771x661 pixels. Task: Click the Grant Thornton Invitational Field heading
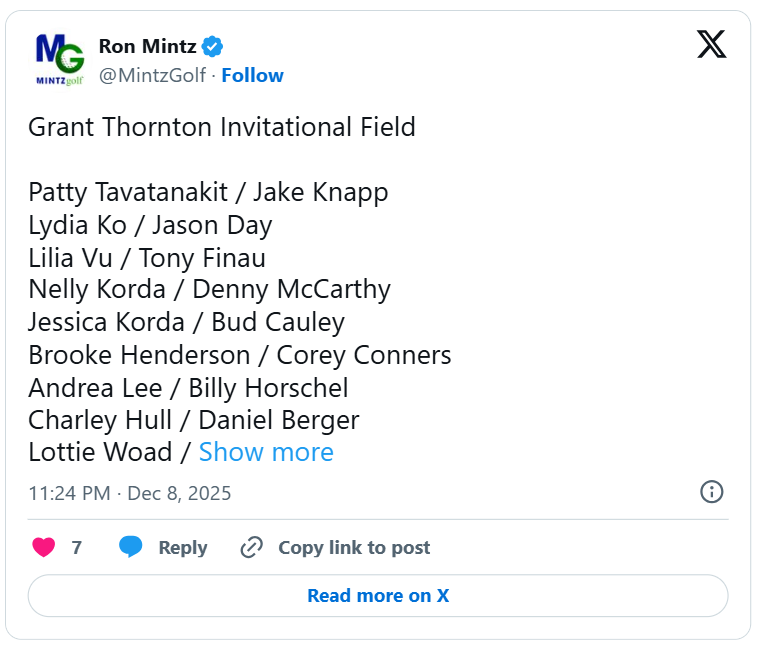coord(222,127)
